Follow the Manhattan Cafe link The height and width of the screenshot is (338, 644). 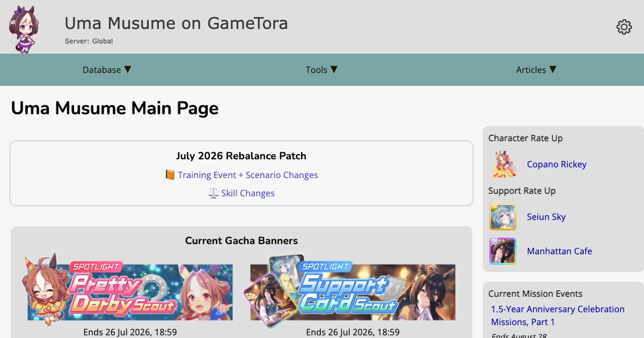[560, 251]
